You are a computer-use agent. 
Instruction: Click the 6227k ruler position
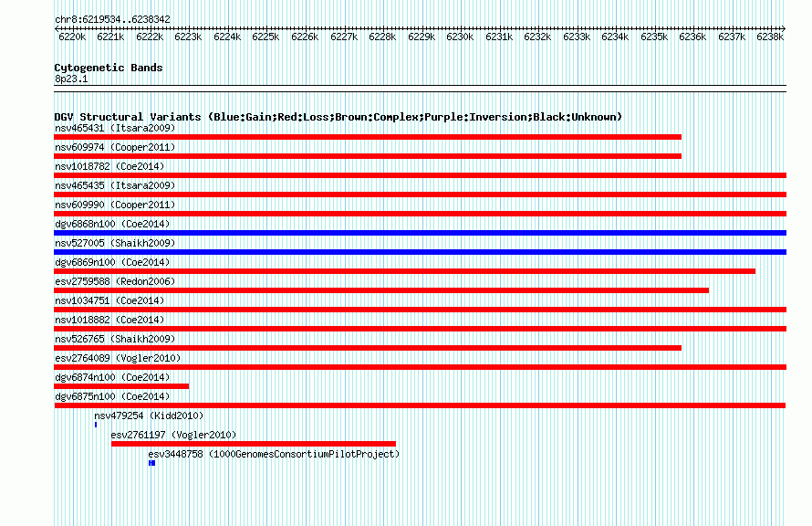(344, 37)
